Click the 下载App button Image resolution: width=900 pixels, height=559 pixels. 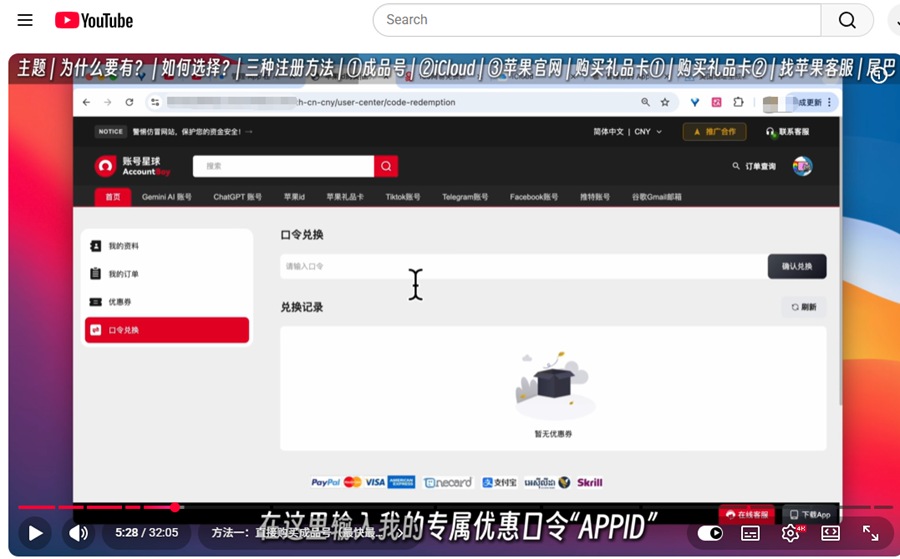[810, 514]
